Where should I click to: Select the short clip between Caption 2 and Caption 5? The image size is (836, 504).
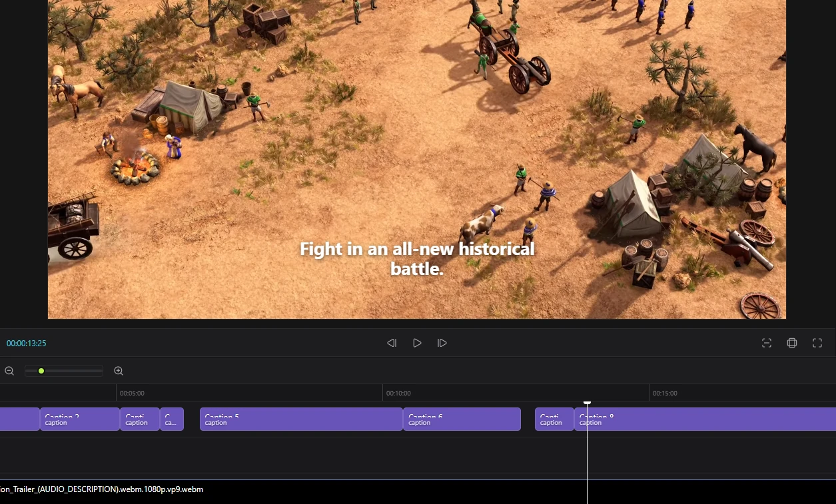point(140,419)
